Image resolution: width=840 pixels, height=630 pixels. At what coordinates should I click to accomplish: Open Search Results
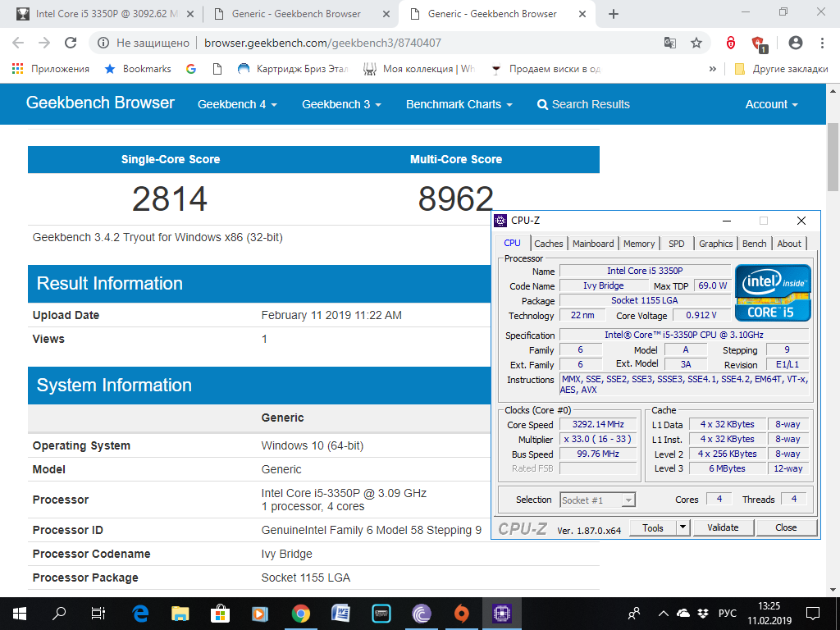tap(583, 104)
